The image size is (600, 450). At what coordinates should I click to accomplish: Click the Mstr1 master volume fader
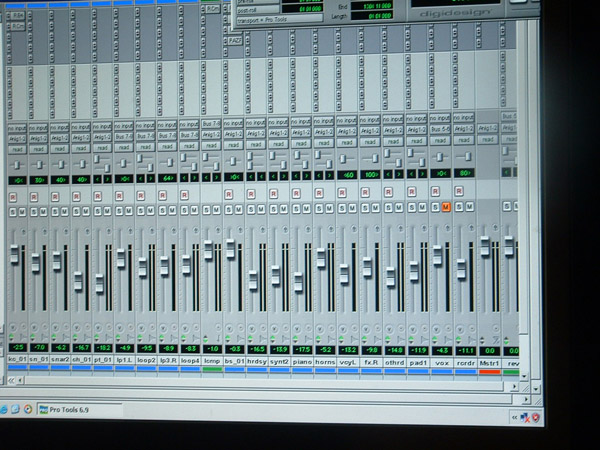click(485, 246)
